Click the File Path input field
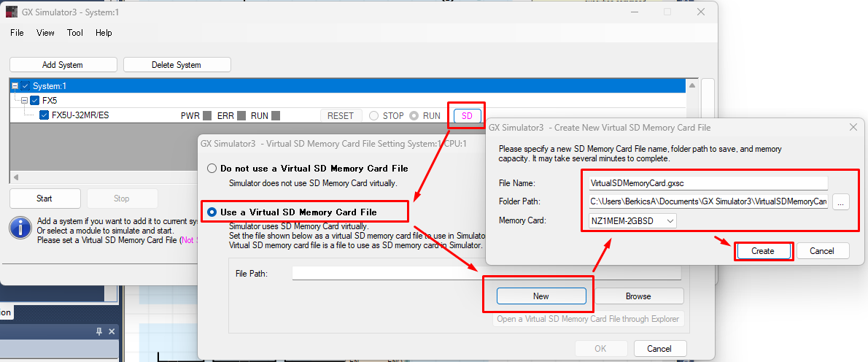The width and height of the screenshot is (868, 362). click(487, 273)
